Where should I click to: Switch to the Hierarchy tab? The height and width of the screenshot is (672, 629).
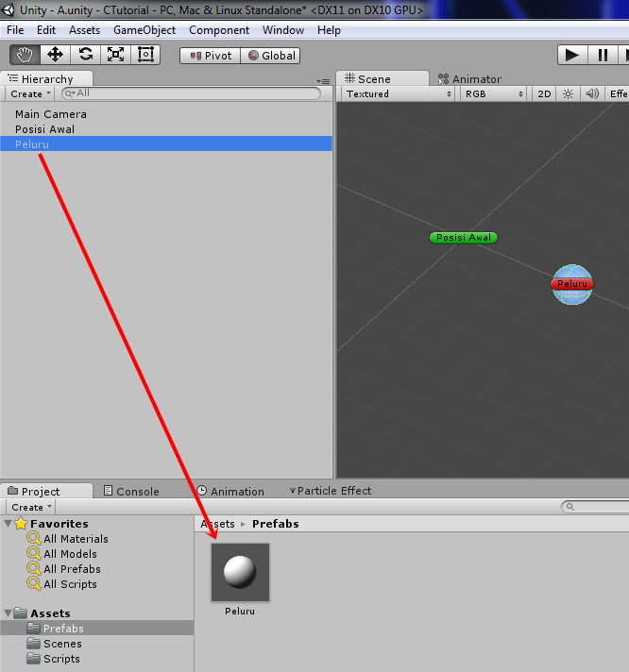click(x=46, y=79)
